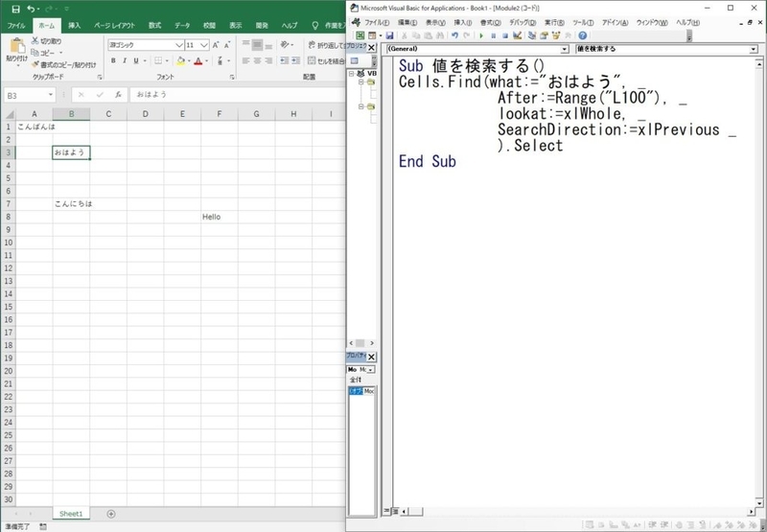Open Project Explorer icon in VBA toolbar
The width and height of the screenshot is (767, 532).
[532, 35]
